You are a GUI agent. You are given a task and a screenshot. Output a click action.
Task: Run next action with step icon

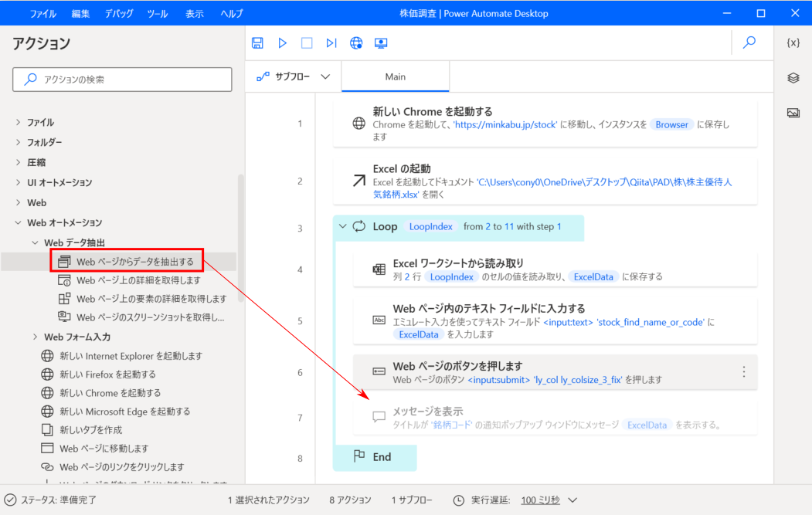pos(331,43)
